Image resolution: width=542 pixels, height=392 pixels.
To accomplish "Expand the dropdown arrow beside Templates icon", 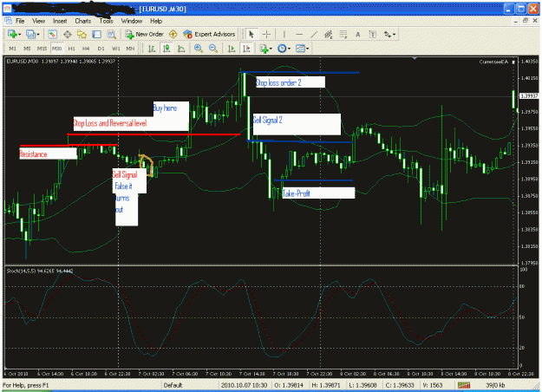I will (x=307, y=49).
